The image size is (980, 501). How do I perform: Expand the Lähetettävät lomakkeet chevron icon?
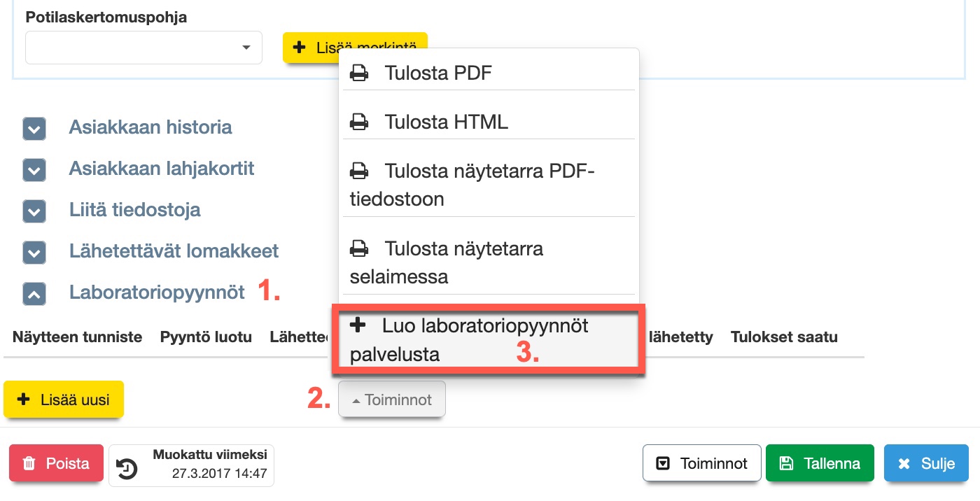(x=34, y=253)
